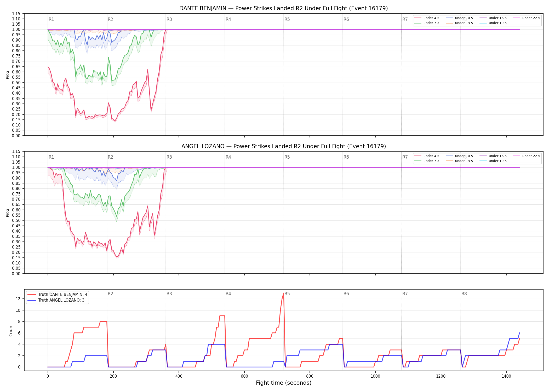Image resolution: width=549 pixels, height=392 pixels.
Task: Click the ANGEL LOZANO chart title
Action: coord(283,146)
